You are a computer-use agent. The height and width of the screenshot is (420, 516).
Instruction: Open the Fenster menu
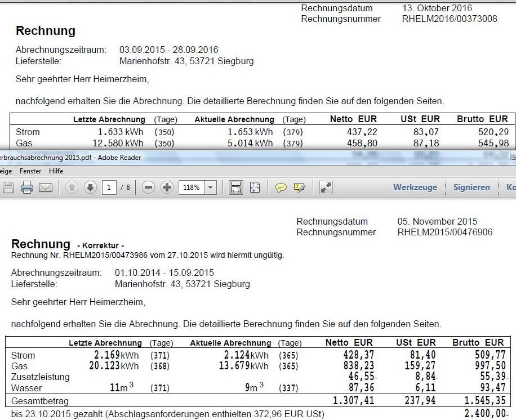[30, 171]
